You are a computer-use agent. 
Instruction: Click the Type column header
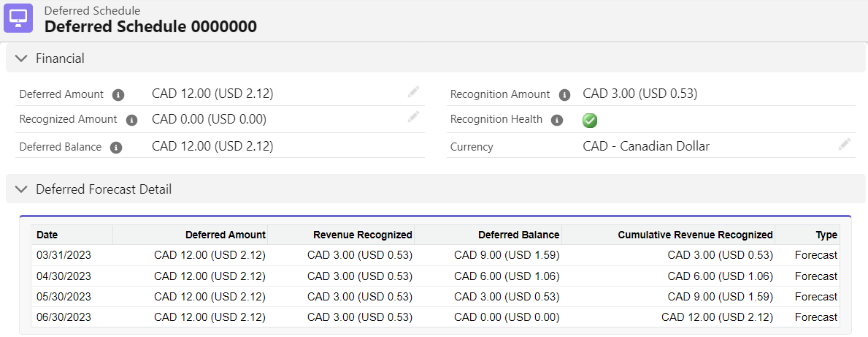pyautogui.click(x=826, y=235)
